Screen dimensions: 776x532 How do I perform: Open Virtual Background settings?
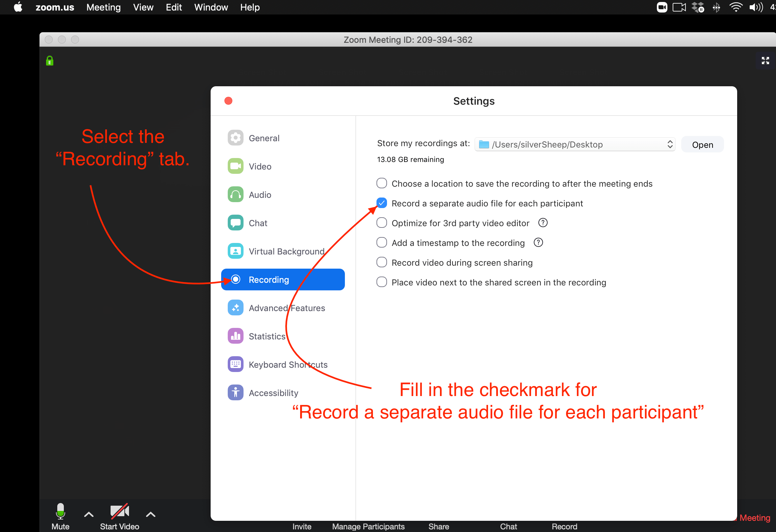tap(286, 251)
